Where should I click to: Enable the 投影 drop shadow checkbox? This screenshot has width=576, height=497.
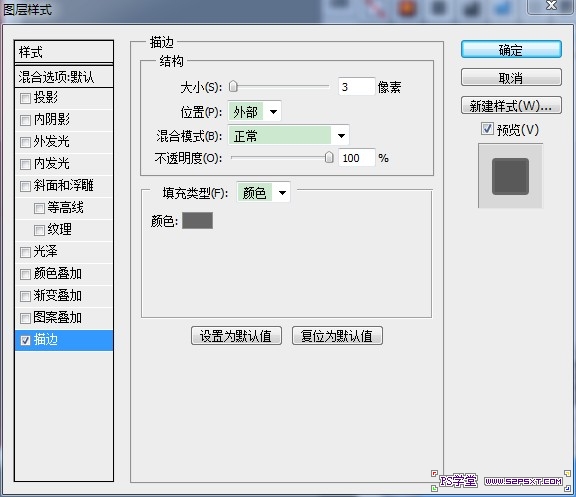tap(25, 98)
